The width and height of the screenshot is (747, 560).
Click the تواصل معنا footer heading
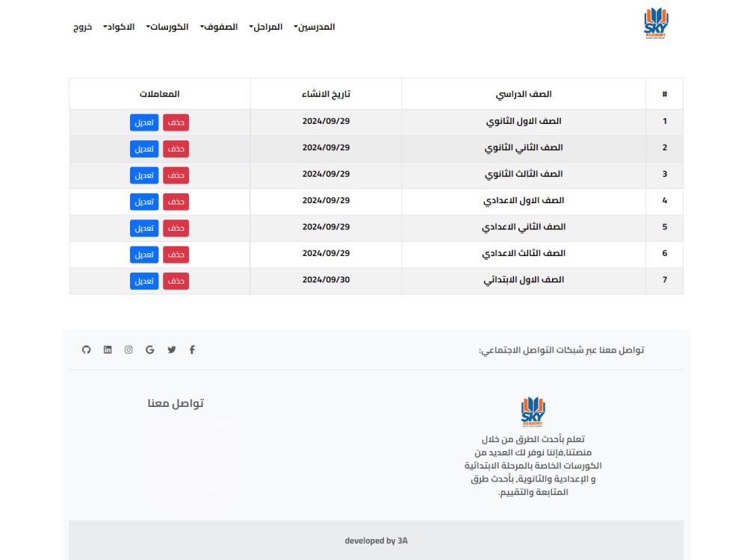pyautogui.click(x=176, y=403)
